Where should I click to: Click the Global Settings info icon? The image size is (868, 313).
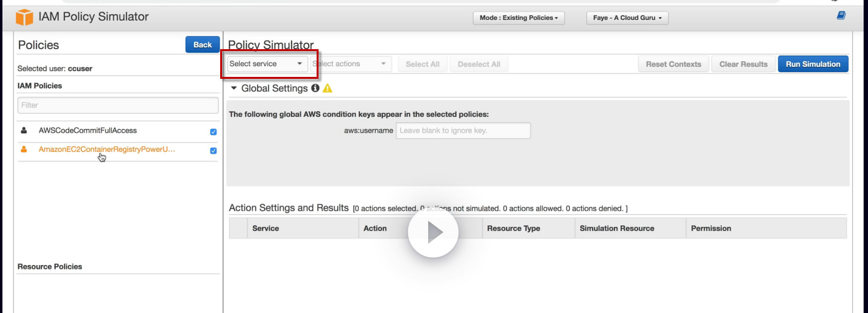[x=315, y=88]
